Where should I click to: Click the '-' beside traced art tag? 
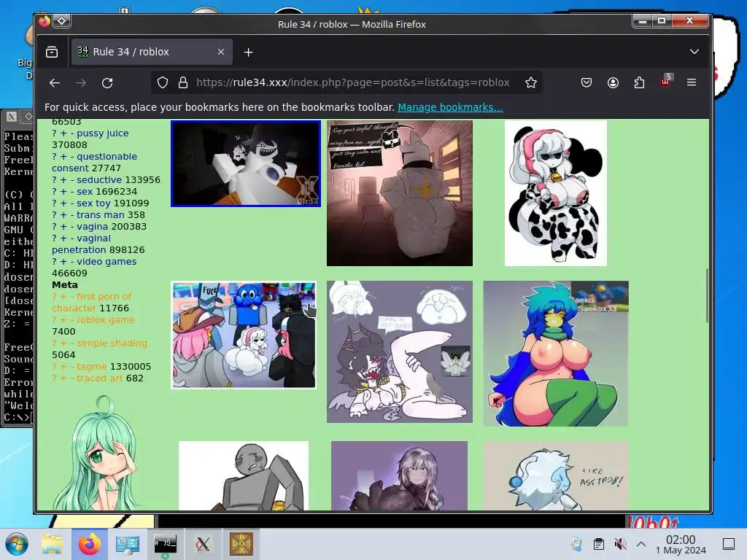click(72, 378)
